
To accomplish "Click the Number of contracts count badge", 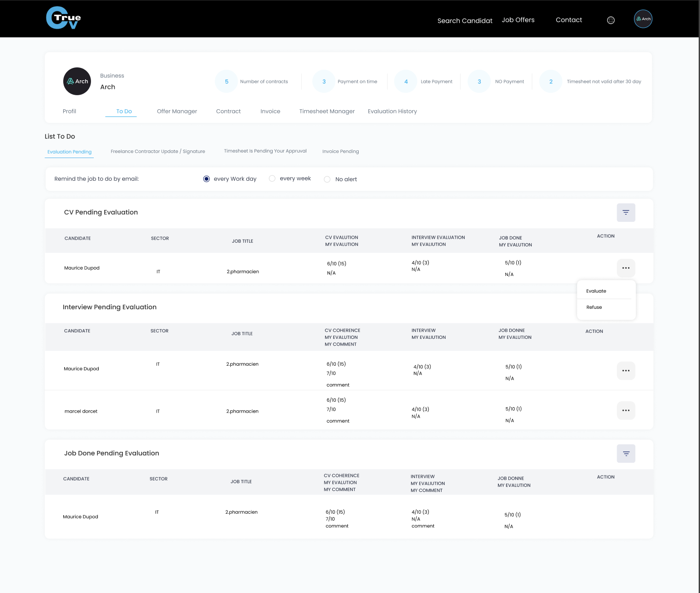I will coord(226,82).
